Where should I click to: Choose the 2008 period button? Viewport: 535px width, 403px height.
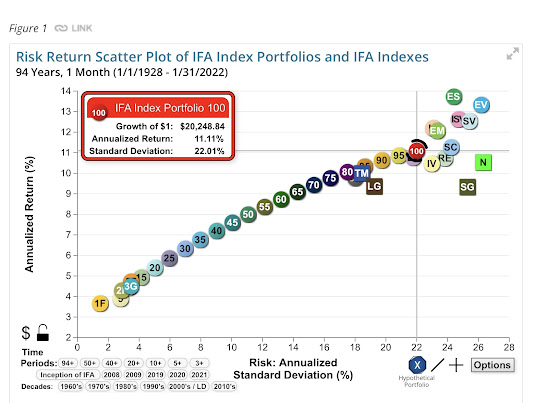pyautogui.click(x=112, y=375)
